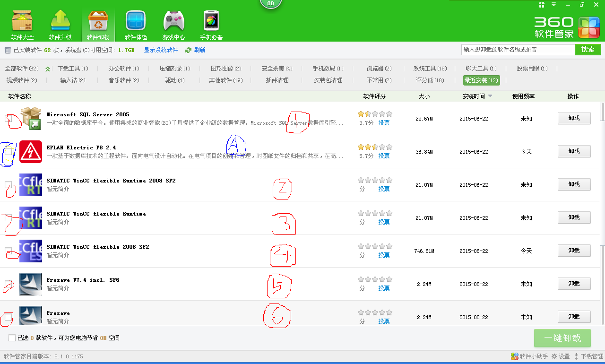Rate stars for EPLAN Electric P8
The image size is (605, 364).
[x=375, y=147]
